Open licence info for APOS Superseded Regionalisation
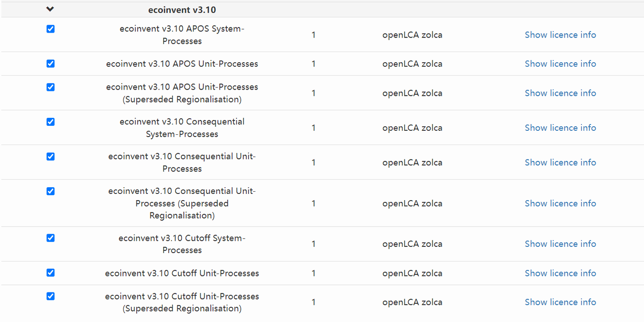Viewport: 644px width, 322px height. (560, 93)
